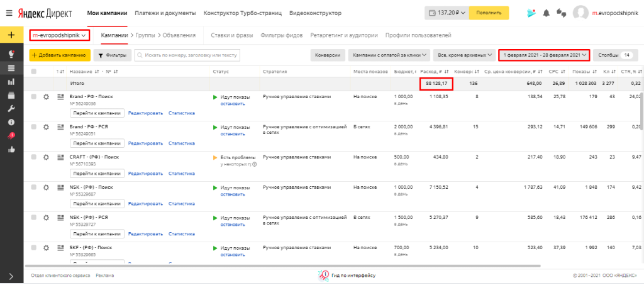Check the CRAFT - (РФ) - Поиск checkbox
The image size is (644, 285).
[x=34, y=157]
